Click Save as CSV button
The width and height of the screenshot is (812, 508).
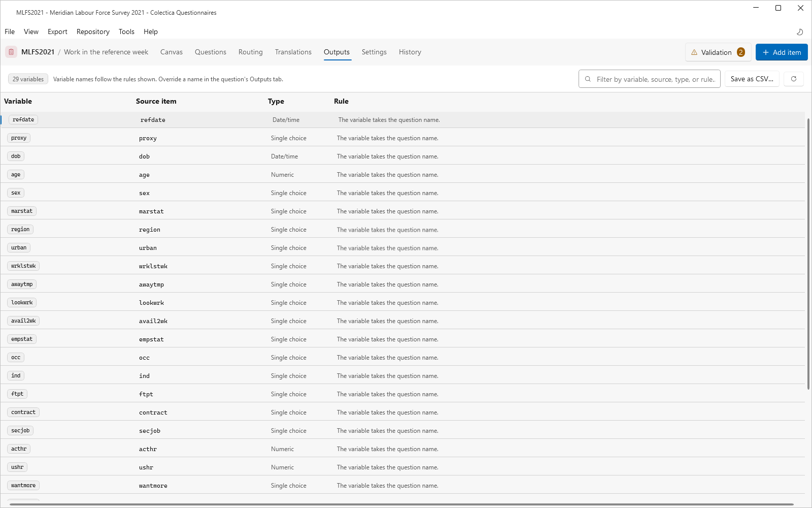(752, 79)
